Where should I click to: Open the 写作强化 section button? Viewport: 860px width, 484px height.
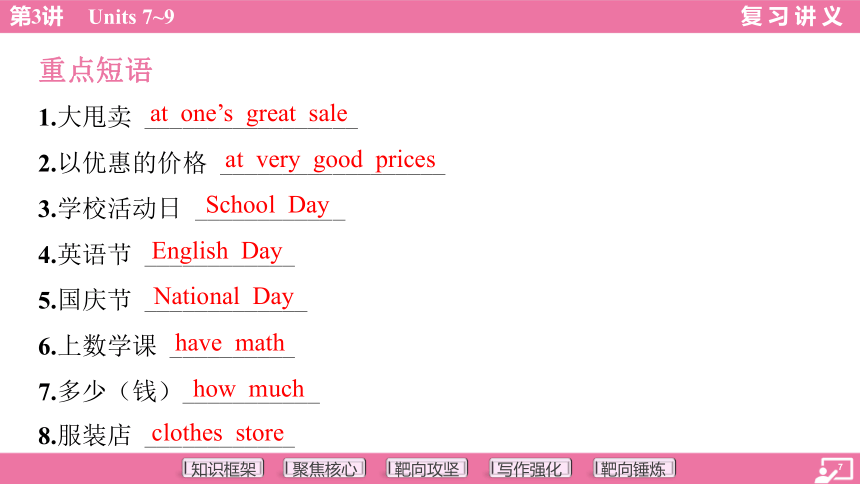530,469
